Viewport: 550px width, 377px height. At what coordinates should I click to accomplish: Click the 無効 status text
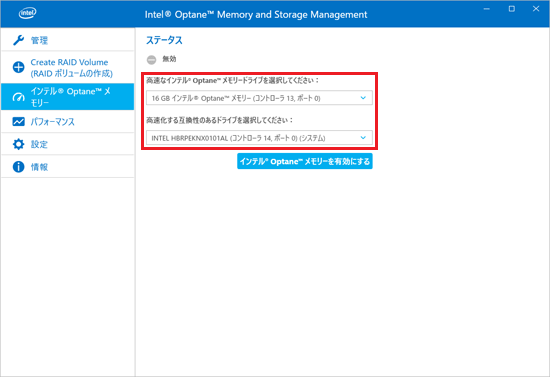pyautogui.click(x=169, y=59)
